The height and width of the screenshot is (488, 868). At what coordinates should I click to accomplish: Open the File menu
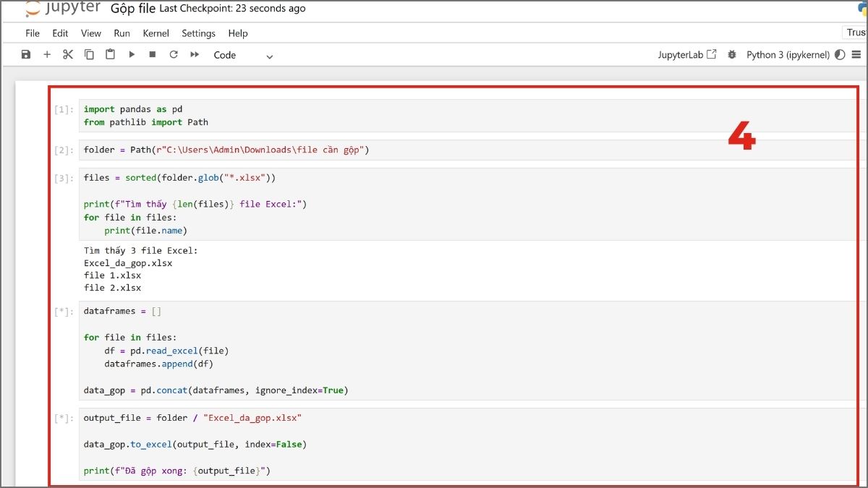click(x=33, y=33)
